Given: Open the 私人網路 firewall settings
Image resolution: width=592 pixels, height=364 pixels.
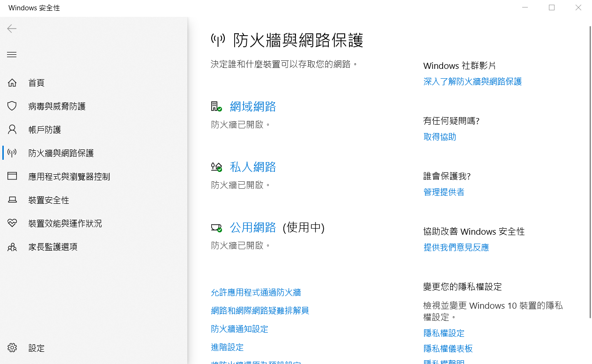Looking at the screenshot, I should (x=253, y=167).
